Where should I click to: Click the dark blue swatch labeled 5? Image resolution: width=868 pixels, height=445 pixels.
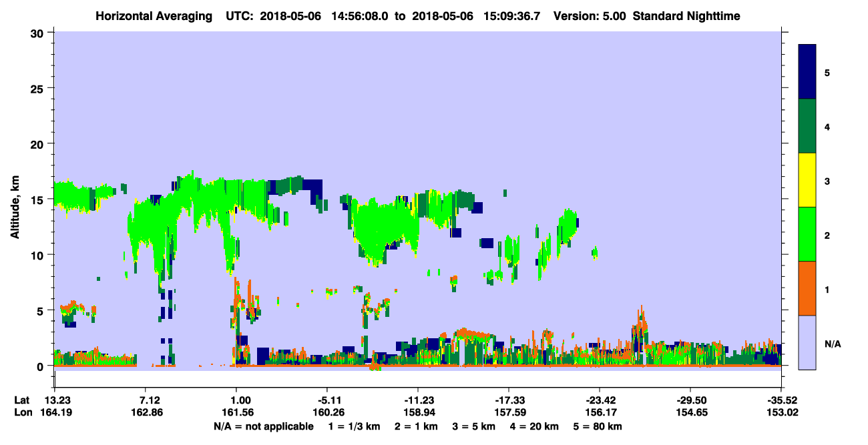[x=807, y=72]
